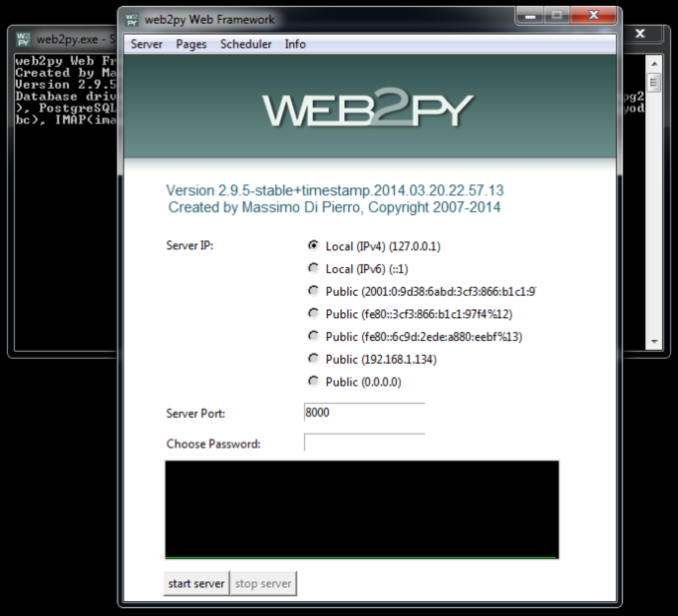
Task: Close the web2py.exe console window
Action: pos(640,34)
